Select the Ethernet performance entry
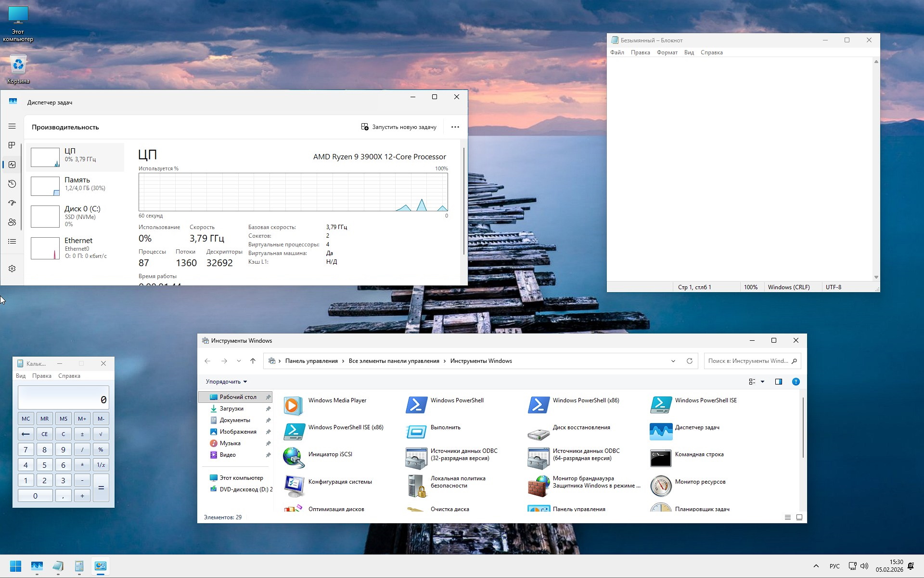Viewport: 924px width, 578px height. (75, 248)
